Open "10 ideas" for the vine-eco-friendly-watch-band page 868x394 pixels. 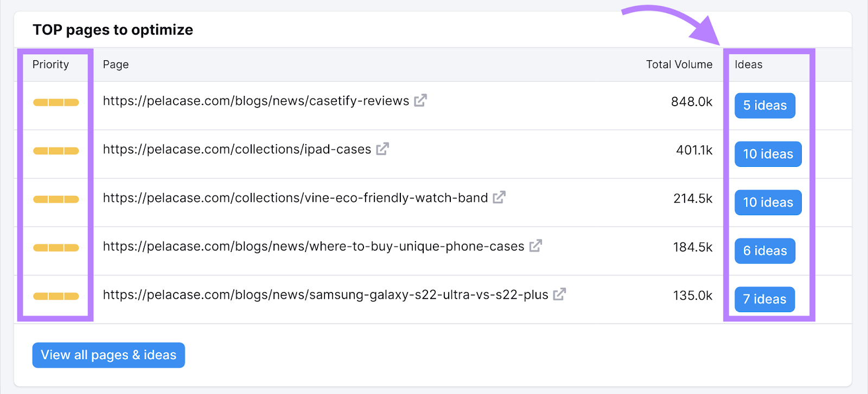click(x=768, y=203)
